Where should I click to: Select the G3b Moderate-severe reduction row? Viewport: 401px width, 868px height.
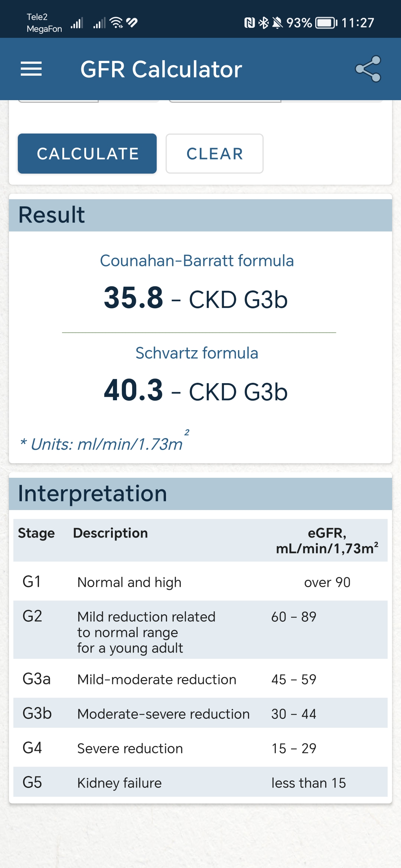click(x=200, y=713)
